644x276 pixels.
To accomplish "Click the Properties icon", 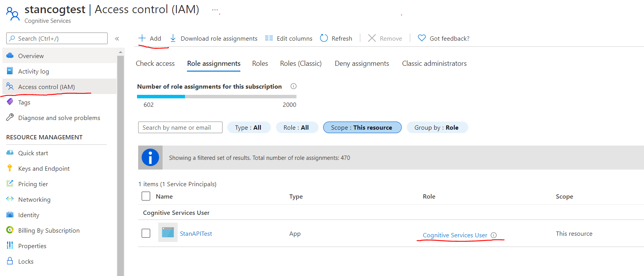I will (x=10, y=245).
